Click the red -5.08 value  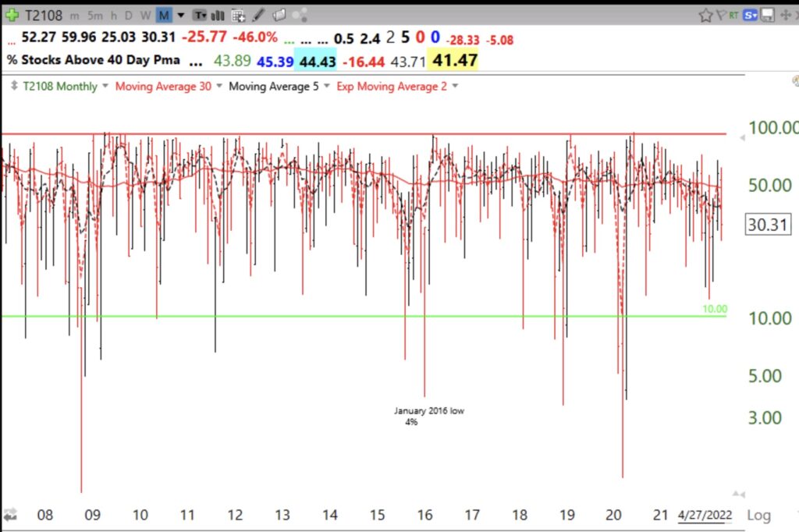click(x=499, y=41)
